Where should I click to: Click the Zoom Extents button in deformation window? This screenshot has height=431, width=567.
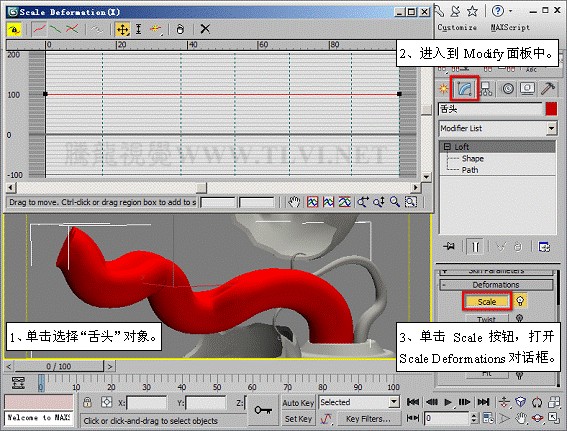[x=312, y=202]
